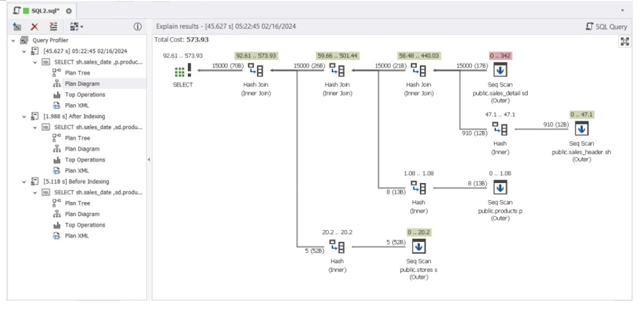Click the Plan Diagram icon under 45.627 s result
644x312 pixels.
[57, 84]
